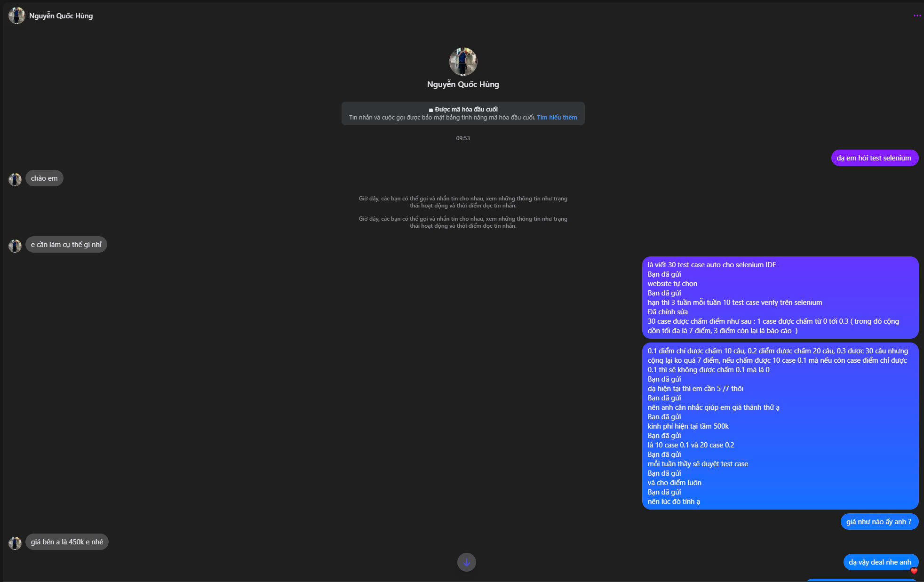Click avatar next to "e cần làm cụ thể gì nhỉ"
This screenshot has height=582, width=924.
tap(15, 246)
